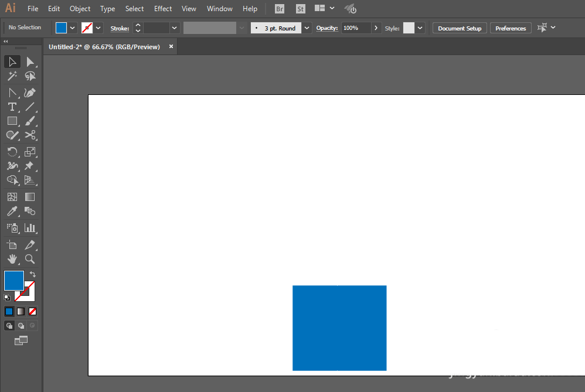Viewport: 585px width, 392px height.
Task: Select the Magic Wand tool
Action: pyautogui.click(x=12, y=76)
